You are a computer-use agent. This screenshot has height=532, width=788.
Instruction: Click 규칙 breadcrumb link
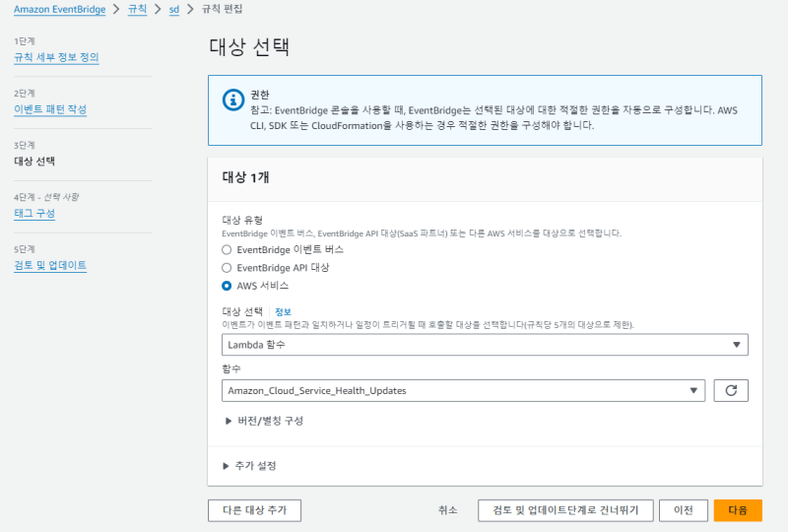pos(136,9)
